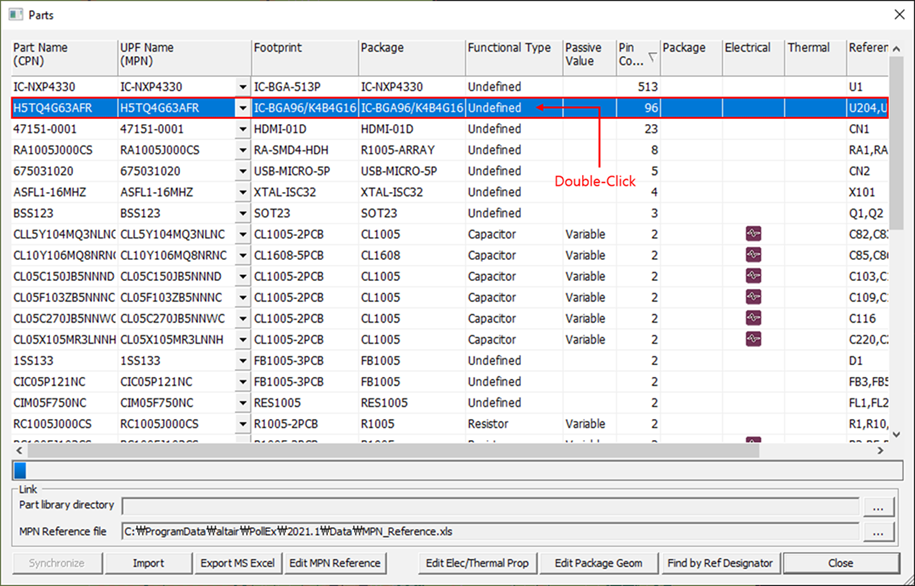Image resolution: width=915 pixels, height=586 pixels.
Task: Open UPF Name dropdown for BSS123
Action: coord(241,213)
